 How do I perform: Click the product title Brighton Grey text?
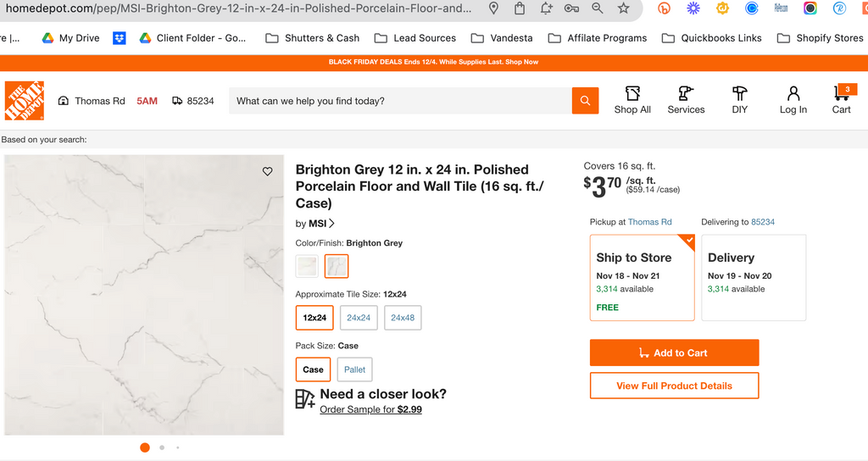(x=420, y=186)
